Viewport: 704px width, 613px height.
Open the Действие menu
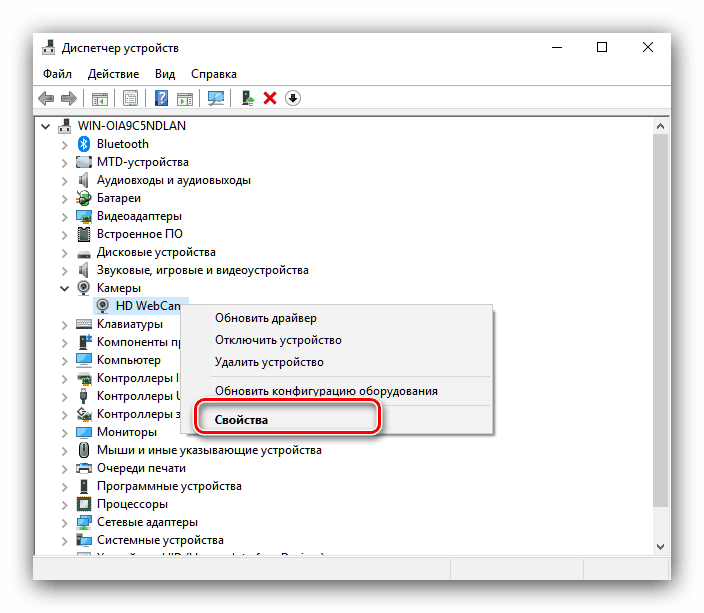pyautogui.click(x=113, y=74)
